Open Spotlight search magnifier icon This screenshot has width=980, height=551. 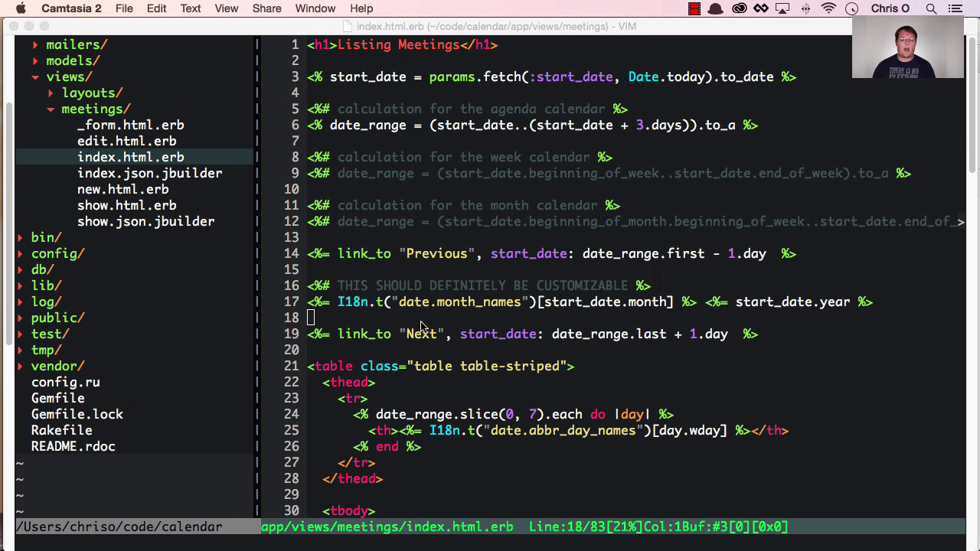point(931,8)
